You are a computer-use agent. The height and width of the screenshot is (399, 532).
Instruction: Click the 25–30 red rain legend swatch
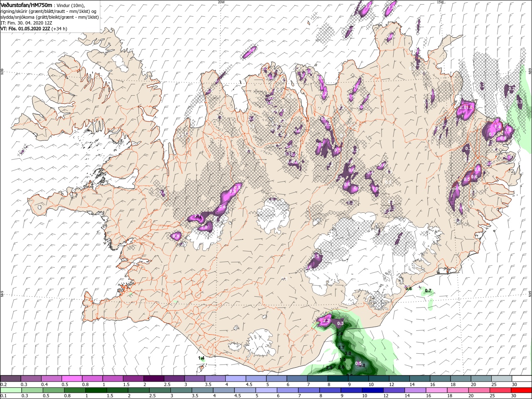click(501, 390)
